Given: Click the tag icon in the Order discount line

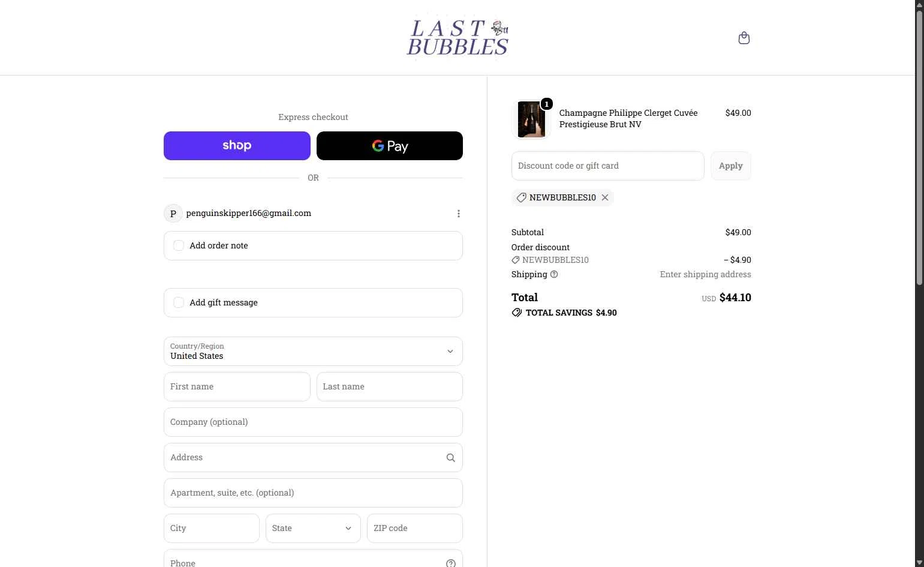Looking at the screenshot, I should (x=516, y=260).
